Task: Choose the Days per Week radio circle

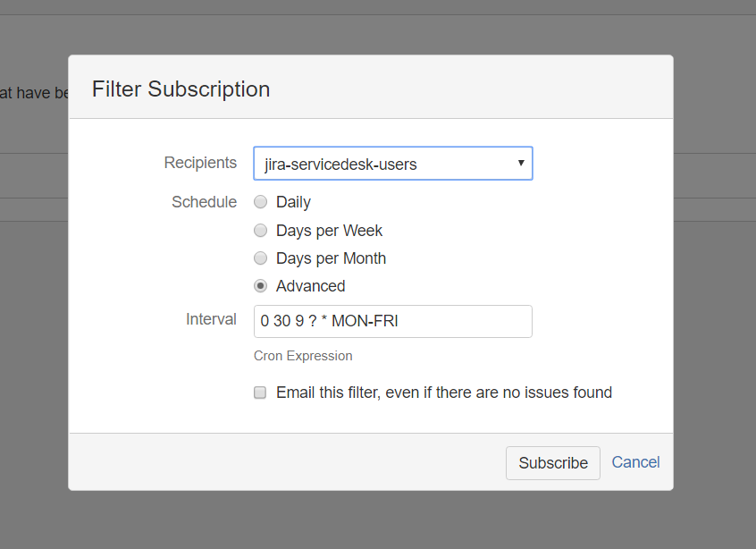Action: pos(260,231)
